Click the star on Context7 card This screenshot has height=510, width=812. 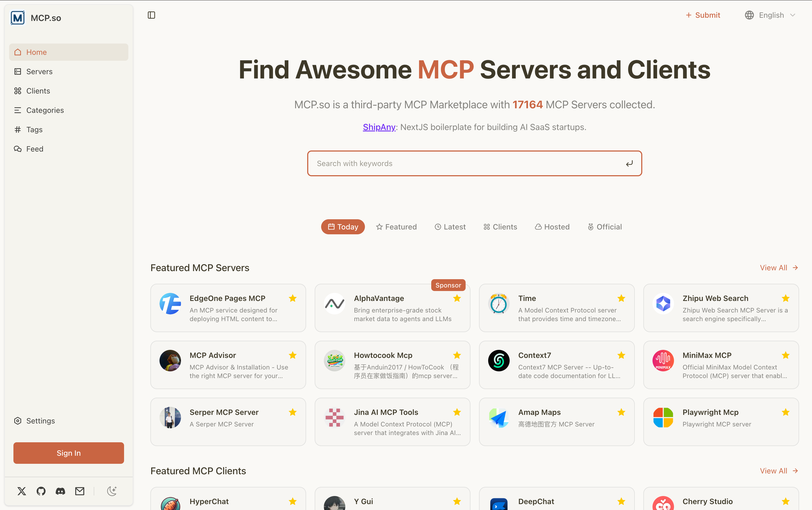pos(621,355)
